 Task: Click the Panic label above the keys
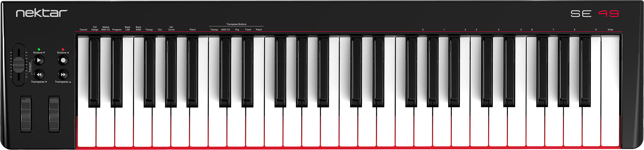pos(193,30)
